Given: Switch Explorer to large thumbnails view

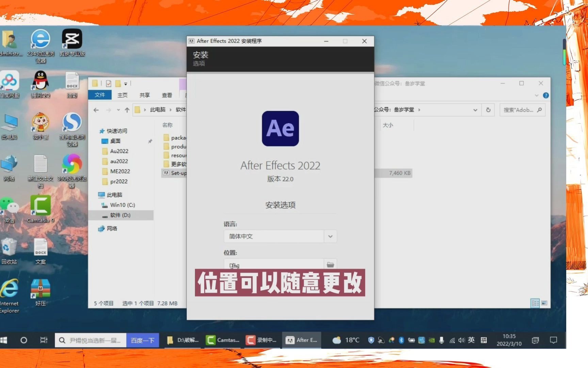Looking at the screenshot, I should pyautogui.click(x=544, y=303).
